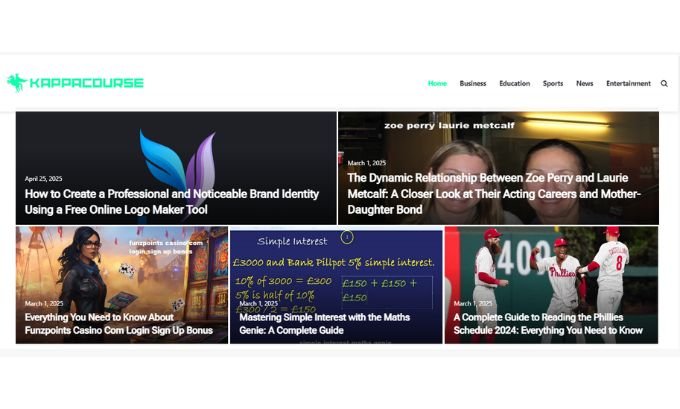Image resolution: width=680 pixels, height=409 pixels.
Task: Open the Business menu
Action: pyautogui.click(x=473, y=83)
